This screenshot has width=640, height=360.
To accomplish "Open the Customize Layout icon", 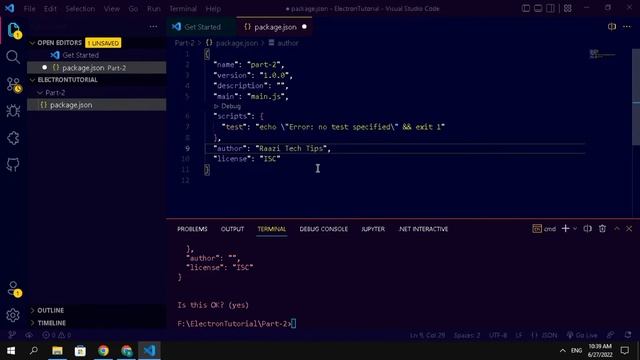I will point(567,8).
